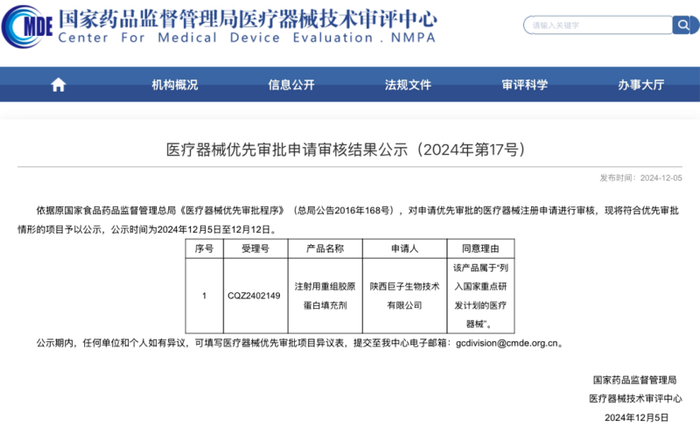Viewport: 700px width, 440px height.
Task: Click the English title Center For Medical Device Evaluation
Action: 246,37
